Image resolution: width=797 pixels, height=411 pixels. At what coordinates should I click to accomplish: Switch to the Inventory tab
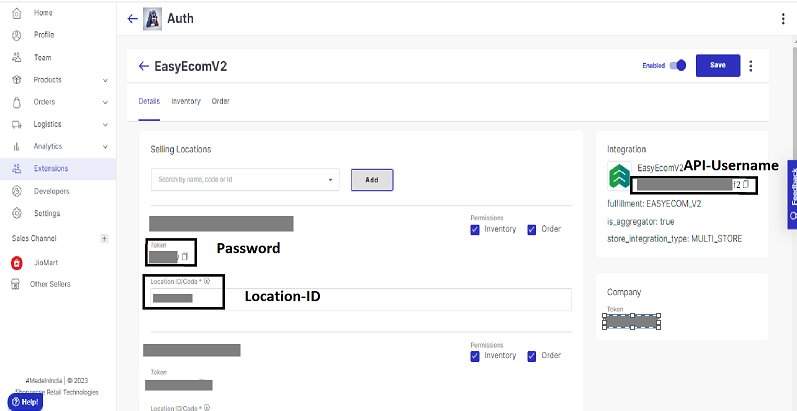186,101
